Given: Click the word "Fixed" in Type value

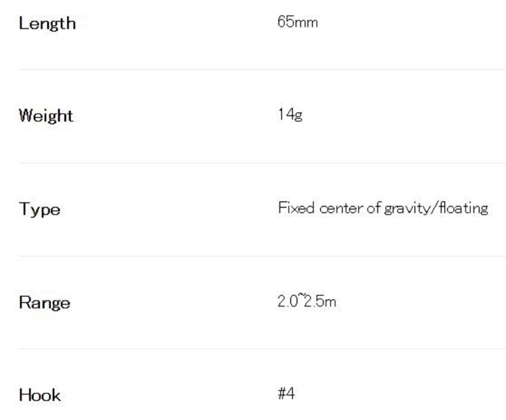Looking at the screenshot, I should [296, 208].
